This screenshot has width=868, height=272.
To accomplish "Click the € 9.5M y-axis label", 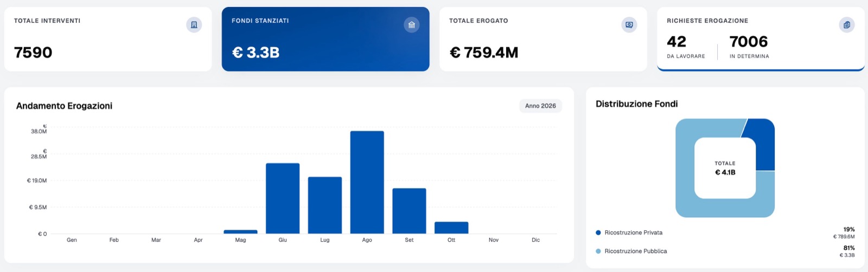I will (x=38, y=208).
